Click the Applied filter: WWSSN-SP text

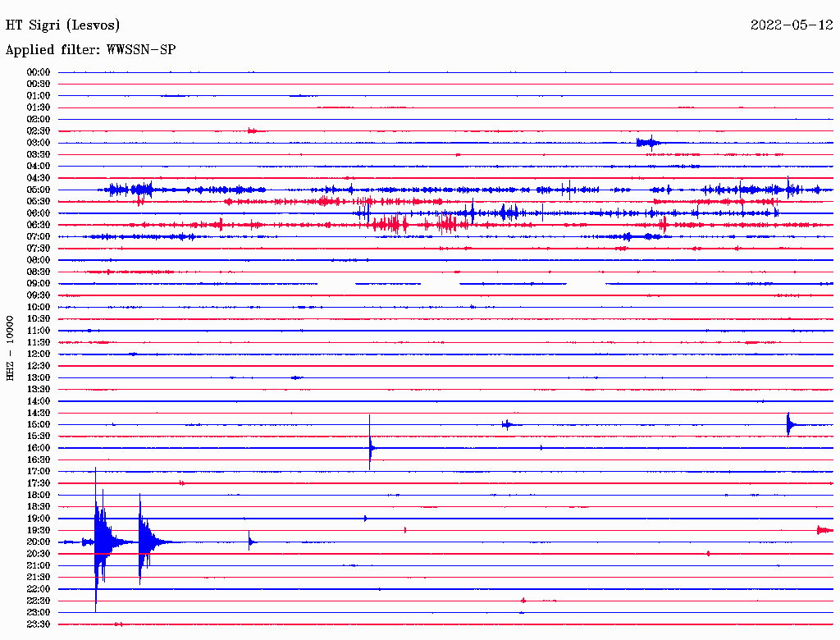tap(90, 50)
